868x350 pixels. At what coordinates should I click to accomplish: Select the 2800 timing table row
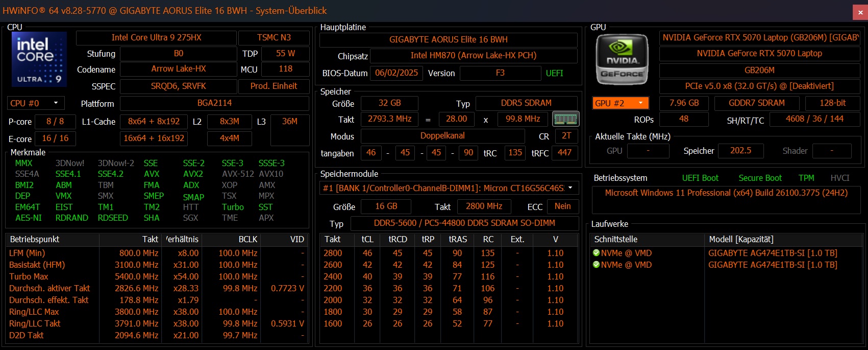pos(449,253)
